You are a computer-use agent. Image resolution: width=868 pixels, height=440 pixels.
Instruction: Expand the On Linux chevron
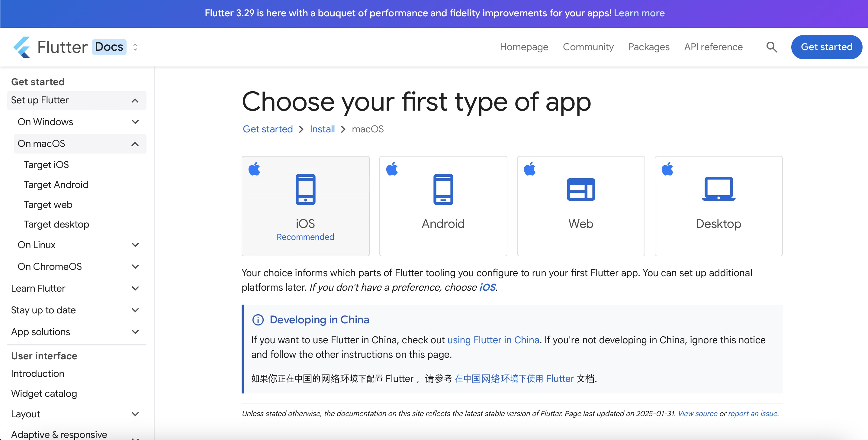(135, 245)
